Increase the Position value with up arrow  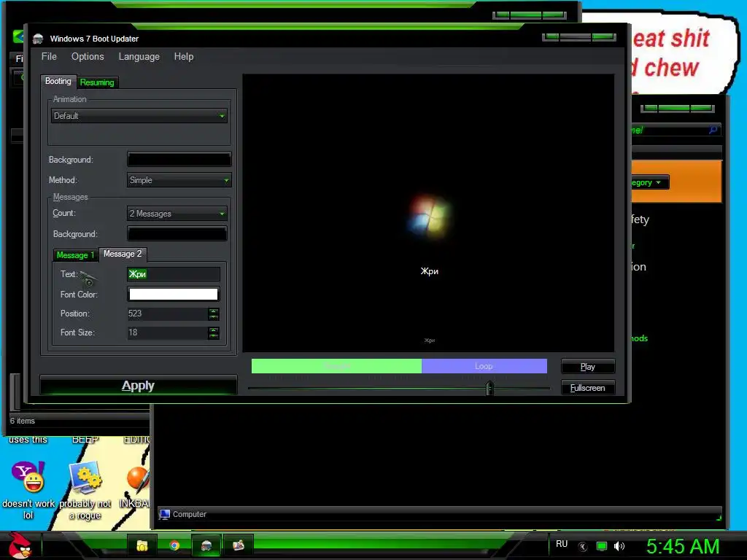coord(214,311)
